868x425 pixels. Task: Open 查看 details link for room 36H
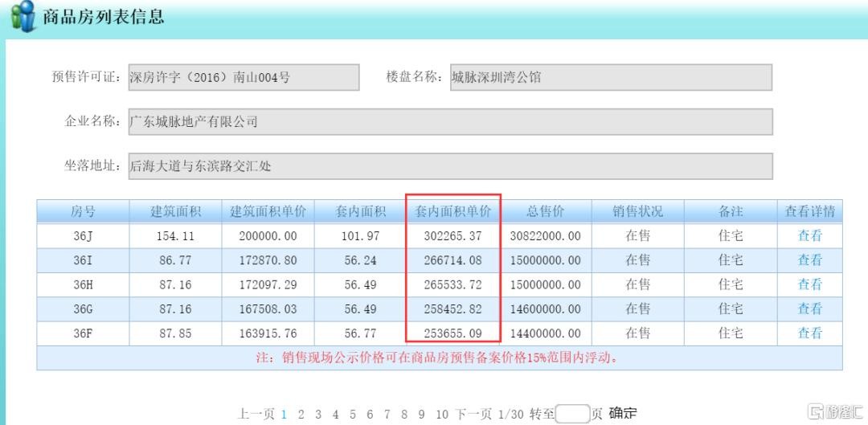[809, 284]
